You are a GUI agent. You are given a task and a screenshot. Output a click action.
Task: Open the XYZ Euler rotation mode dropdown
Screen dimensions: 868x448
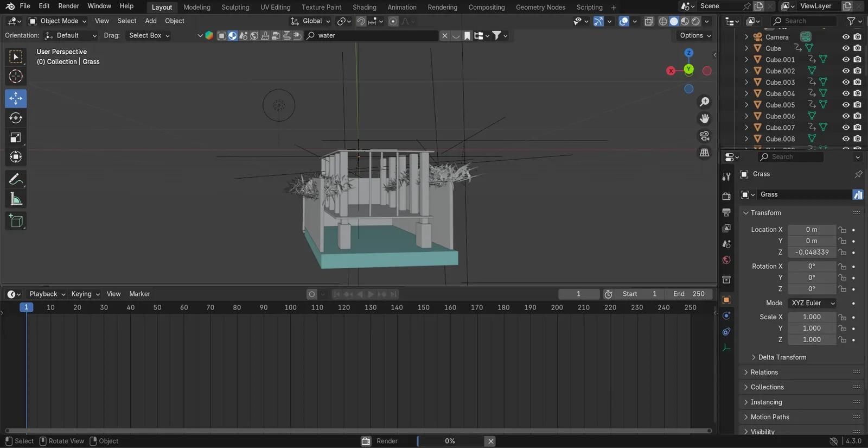812,303
